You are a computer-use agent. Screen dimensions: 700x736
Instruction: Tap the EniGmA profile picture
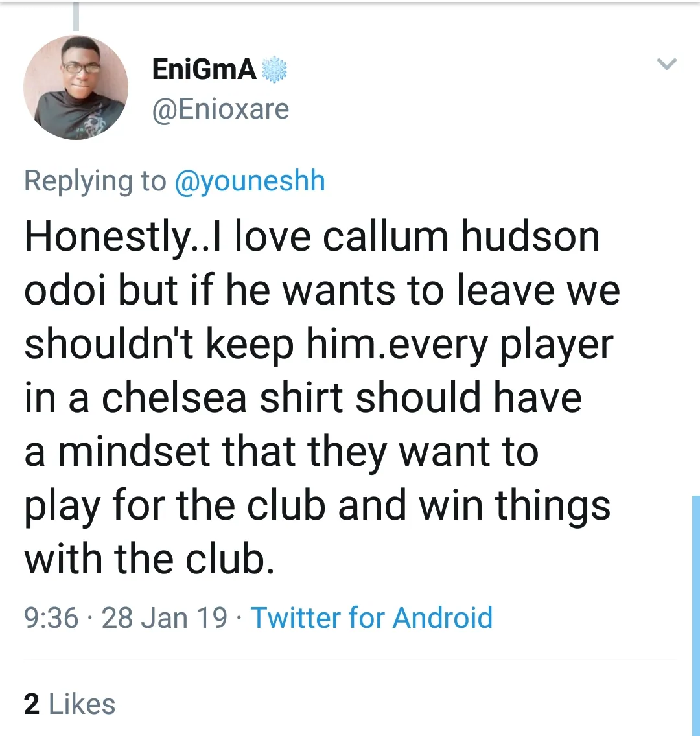(76, 87)
